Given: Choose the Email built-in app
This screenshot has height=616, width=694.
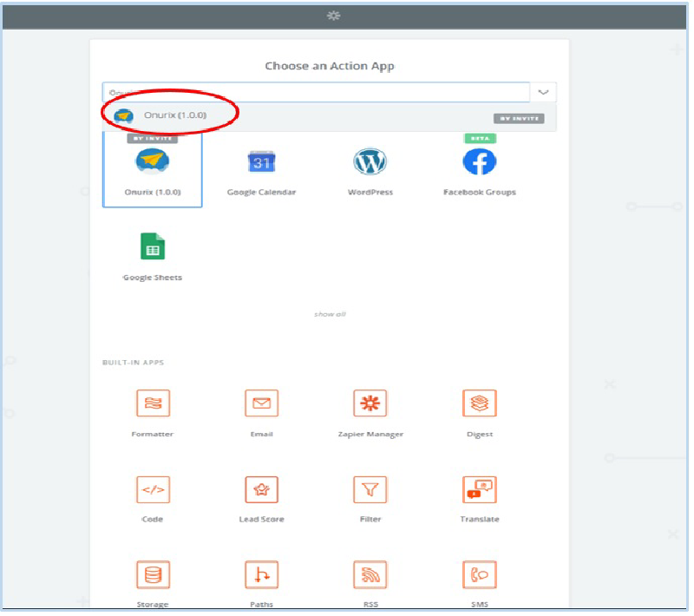Looking at the screenshot, I should pyautogui.click(x=262, y=413).
